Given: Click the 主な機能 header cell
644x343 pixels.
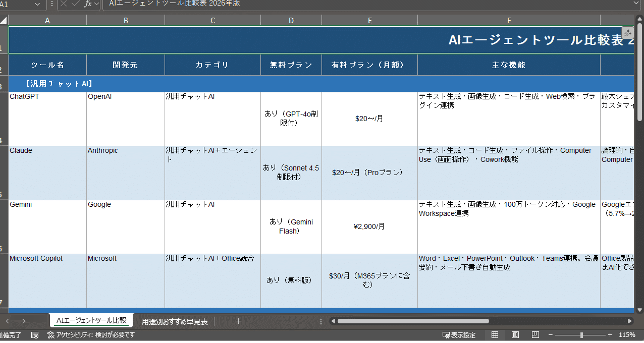Looking at the screenshot, I should tap(509, 65).
